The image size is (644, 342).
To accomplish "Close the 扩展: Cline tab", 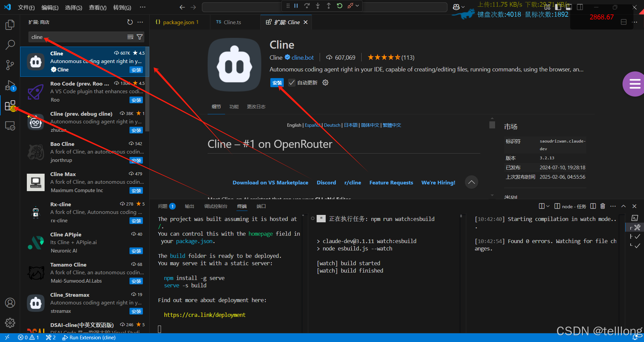I will (x=306, y=22).
